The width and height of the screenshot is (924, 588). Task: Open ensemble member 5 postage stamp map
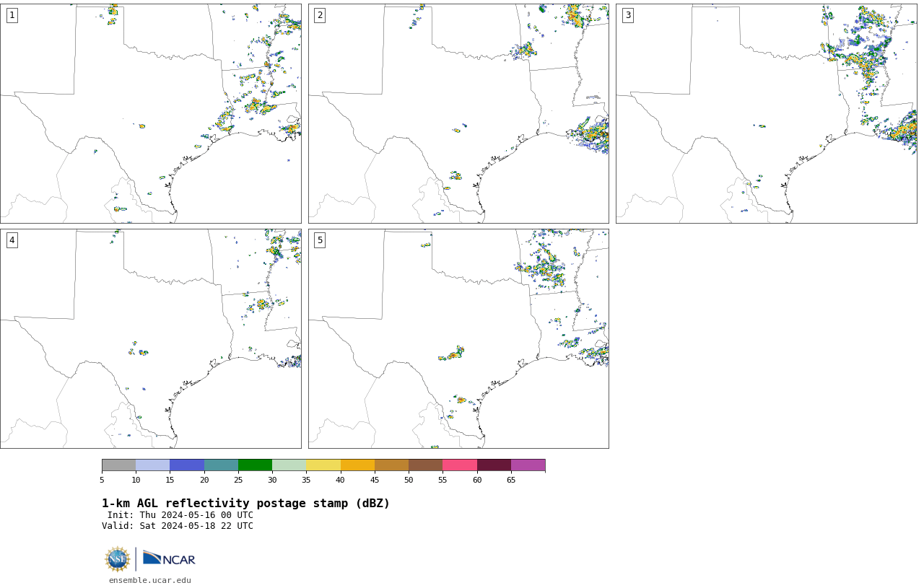[x=458, y=338]
